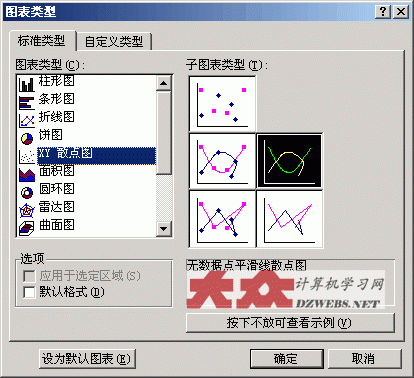
Task: Click the chart type list scroll down arrow
Action: tap(164, 229)
